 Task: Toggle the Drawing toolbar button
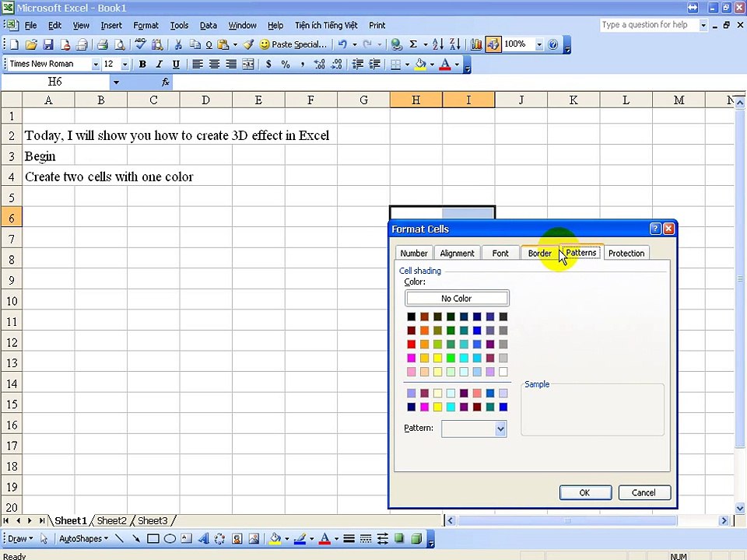(x=493, y=45)
